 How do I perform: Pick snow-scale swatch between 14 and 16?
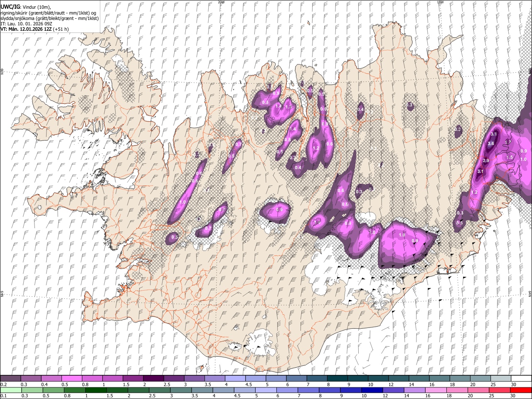(x=420, y=378)
